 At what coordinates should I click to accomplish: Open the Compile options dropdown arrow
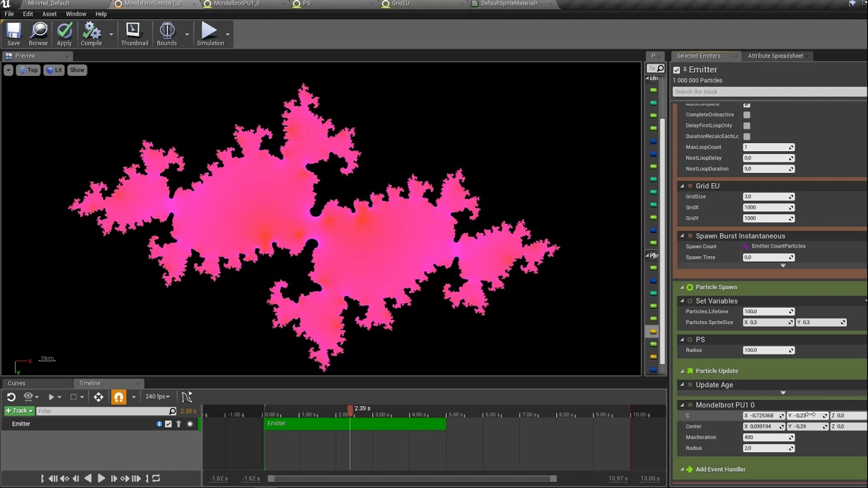[x=111, y=33]
